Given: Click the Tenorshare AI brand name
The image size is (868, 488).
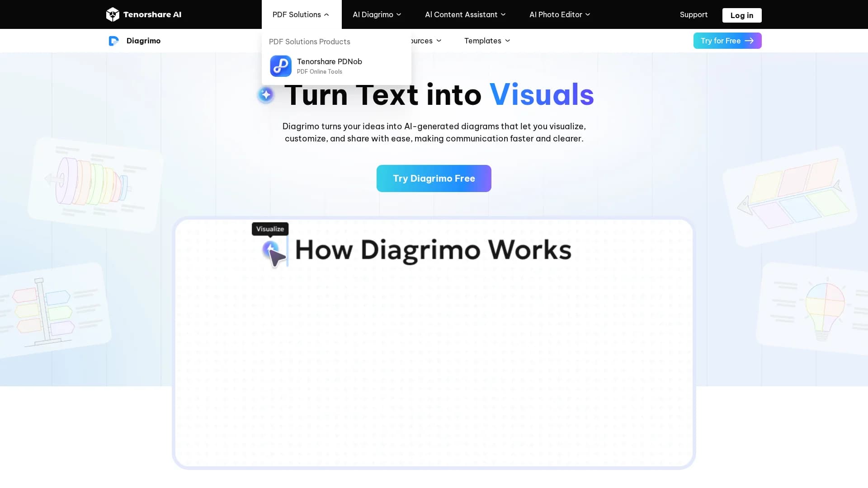Looking at the screenshot, I should tap(152, 14).
